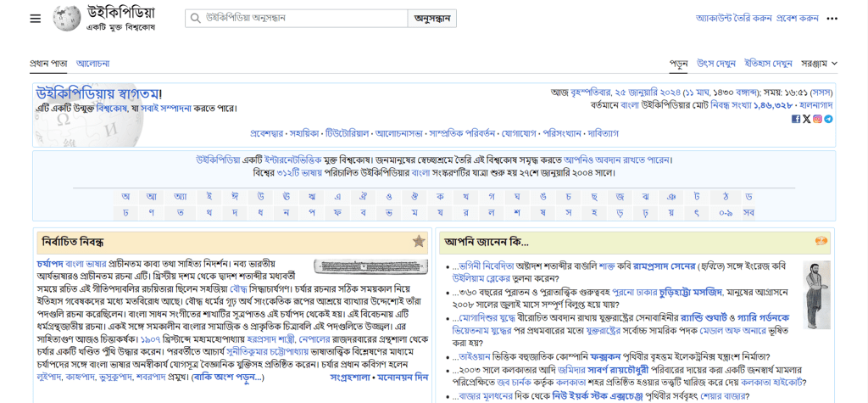Click the অনুসন্ধান search button

[x=432, y=19]
